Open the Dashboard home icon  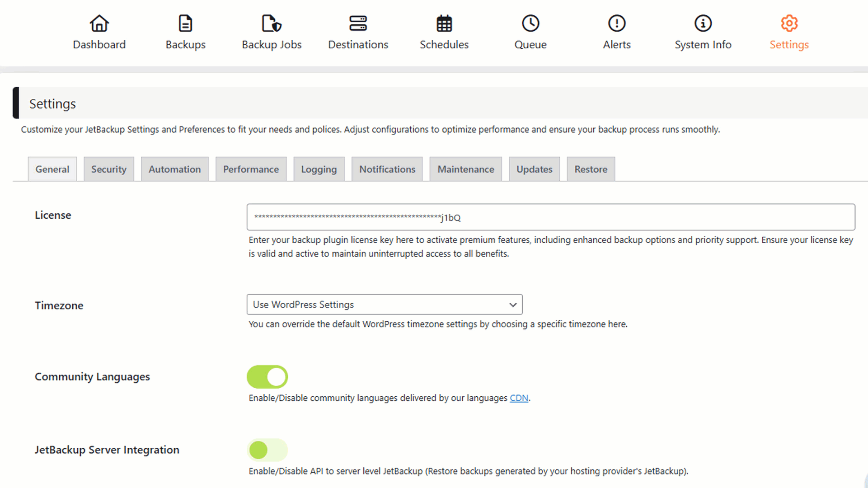tap(99, 23)
